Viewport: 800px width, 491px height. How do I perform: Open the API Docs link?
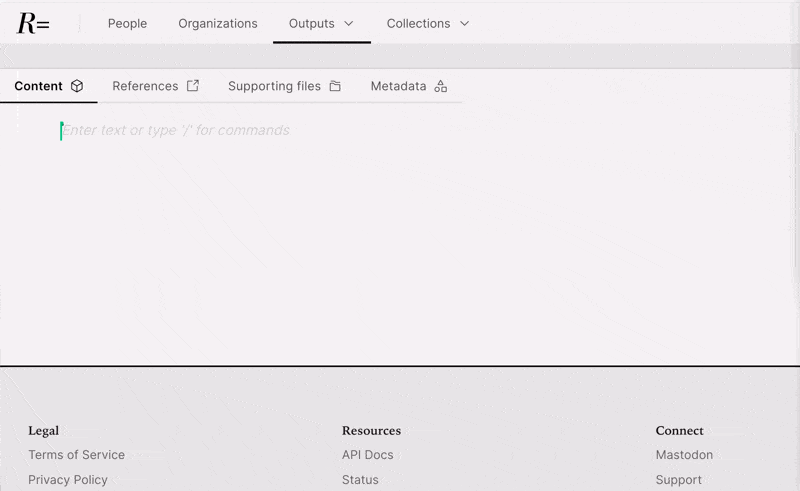pyautogui.click(x=367, y=455)
